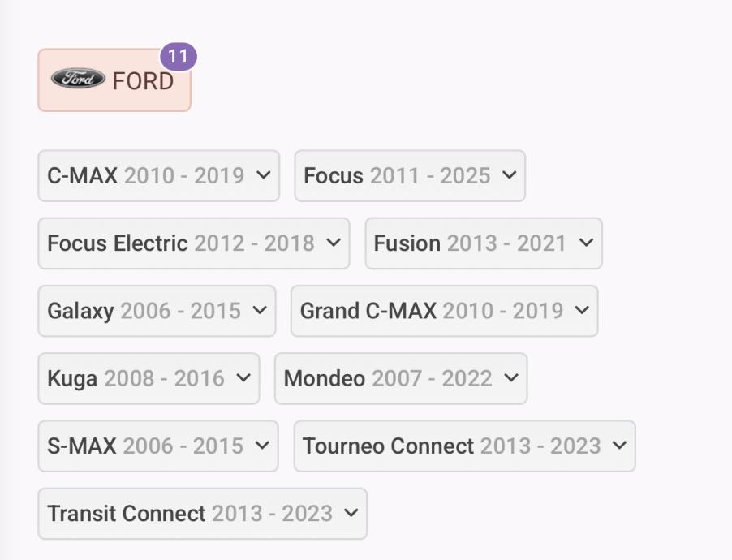Open the S-MAX 2006 - 2015 dropdown

pos(157,446)
